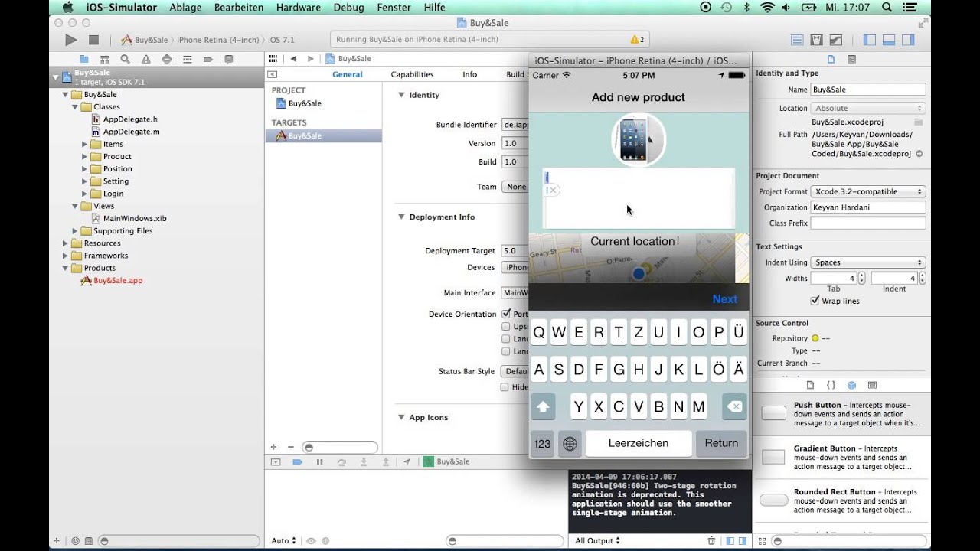Toggle the Wrap lines checkbox
The height and width of the screenshot is (551, 980).
pos(815,301)
